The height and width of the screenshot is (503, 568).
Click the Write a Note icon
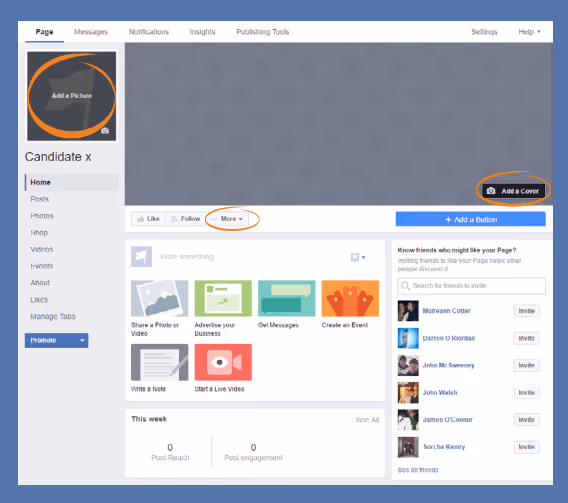[x=160, y=362]
